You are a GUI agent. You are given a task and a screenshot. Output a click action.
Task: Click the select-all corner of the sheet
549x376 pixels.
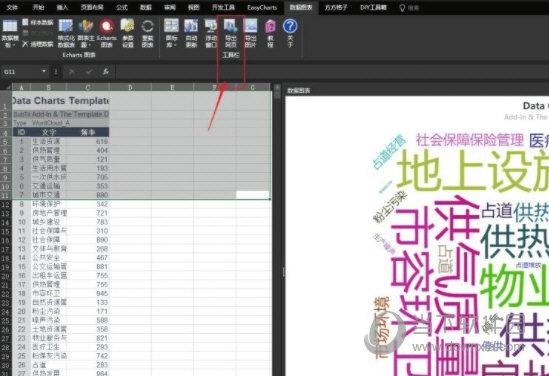tap(6, 87)
